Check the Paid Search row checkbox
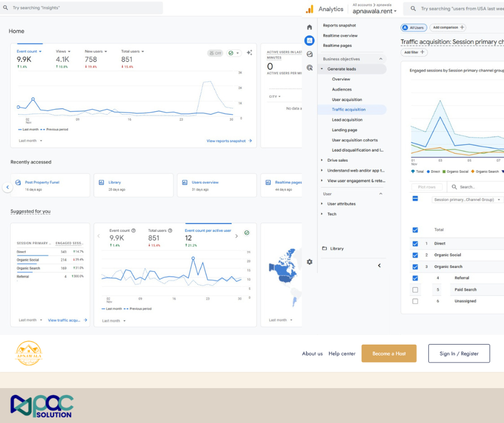504x423 pixels. [x=415, y=290]
